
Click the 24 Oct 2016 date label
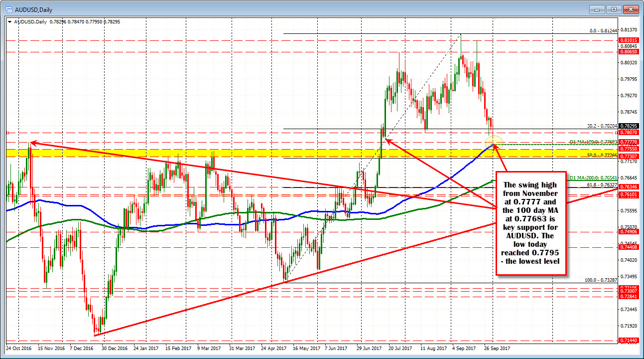pyautogui.click(x=18, y=348)
